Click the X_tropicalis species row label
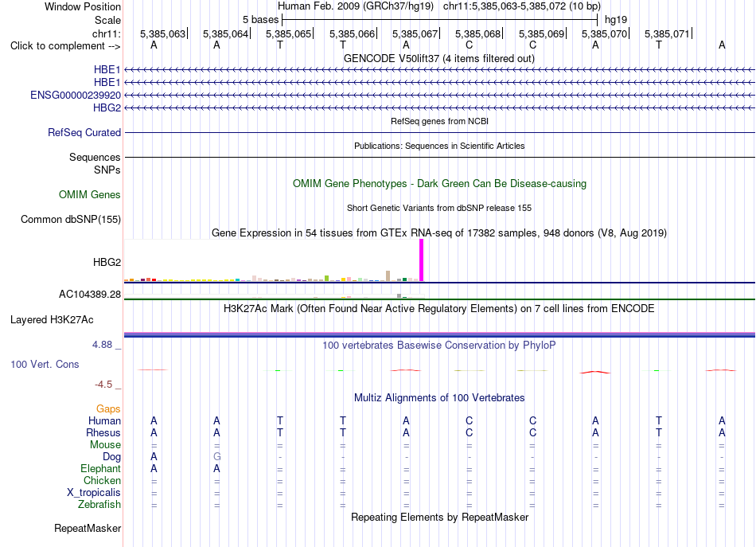 (x=94, y=493)
